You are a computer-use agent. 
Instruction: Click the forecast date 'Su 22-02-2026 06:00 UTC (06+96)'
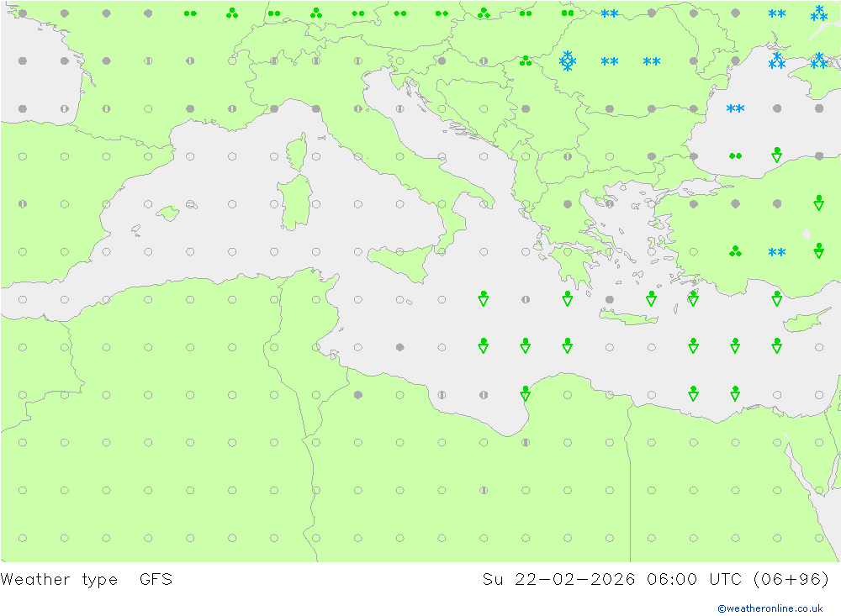pyautogui.click(x=655, y=580)
